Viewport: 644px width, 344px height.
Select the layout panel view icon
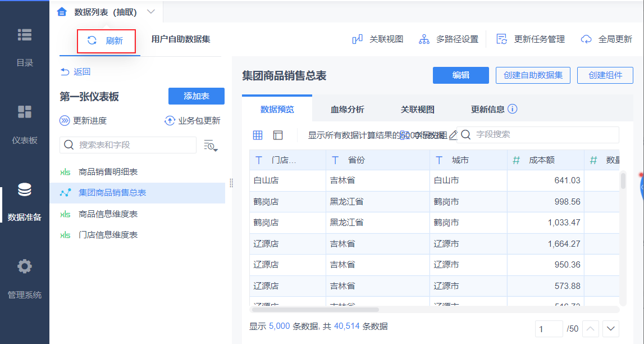click(x=278, y=135)
